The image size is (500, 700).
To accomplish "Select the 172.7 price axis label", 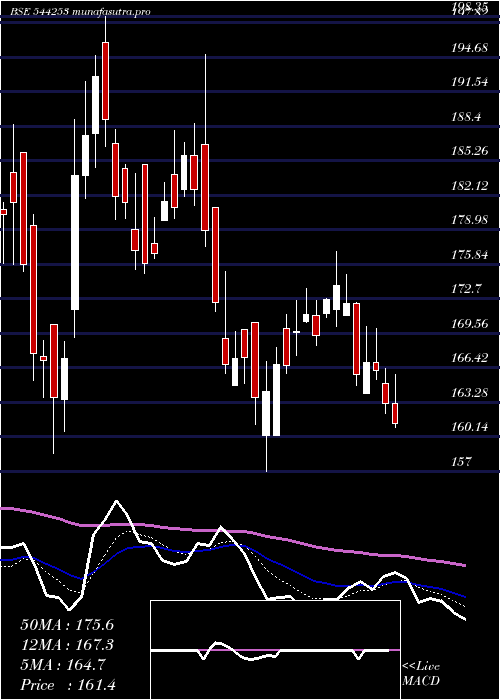I will (x=467, y=289).
